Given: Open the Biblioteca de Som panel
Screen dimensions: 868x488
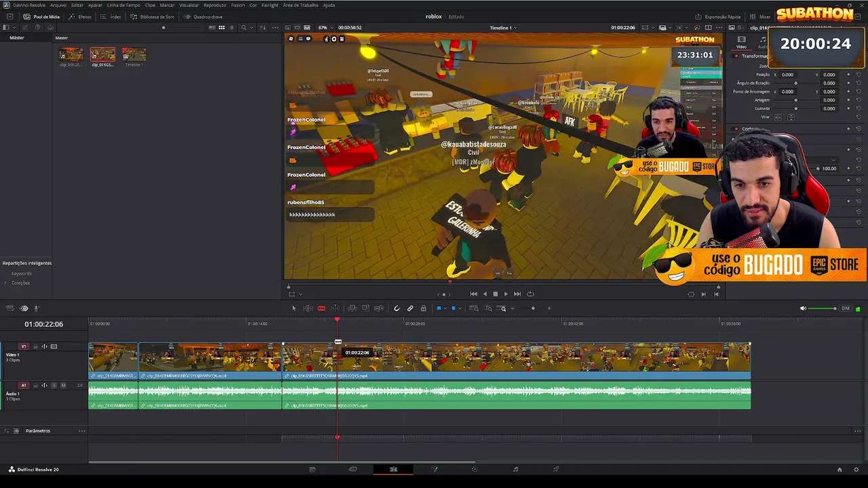Looking at the screenshot, I should click(x=153, y=16).
